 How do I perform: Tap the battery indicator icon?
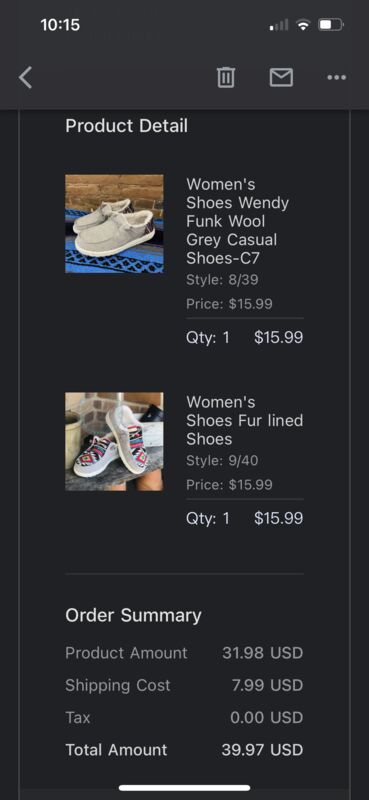(331, 24)
